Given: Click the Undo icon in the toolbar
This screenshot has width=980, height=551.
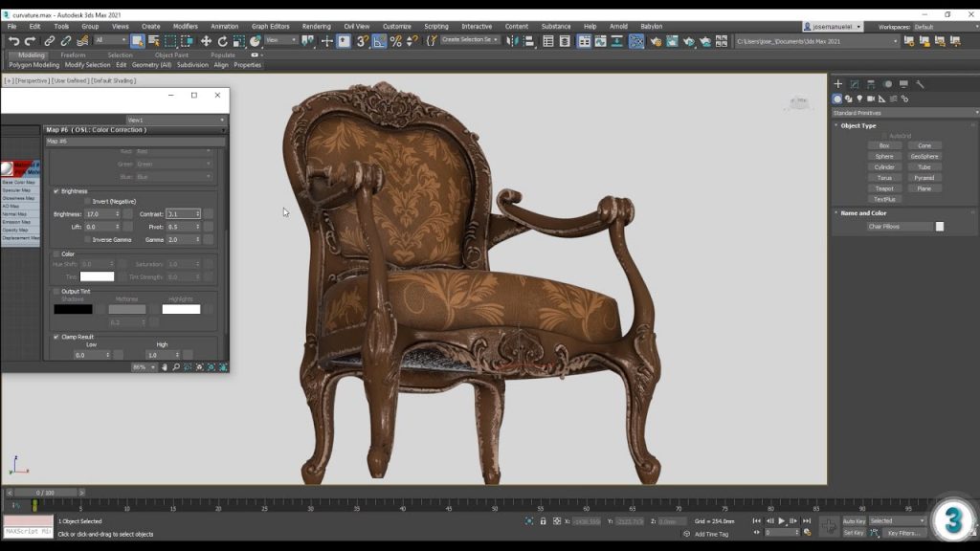Looking at the screenshot, I should 15,42.
